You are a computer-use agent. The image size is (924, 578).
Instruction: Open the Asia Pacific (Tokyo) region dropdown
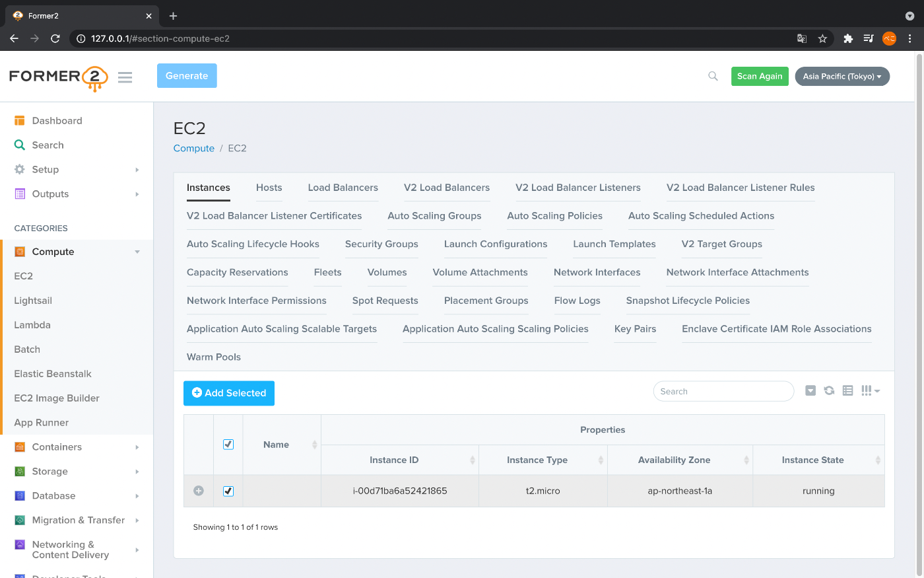click(x=842, y=76)
